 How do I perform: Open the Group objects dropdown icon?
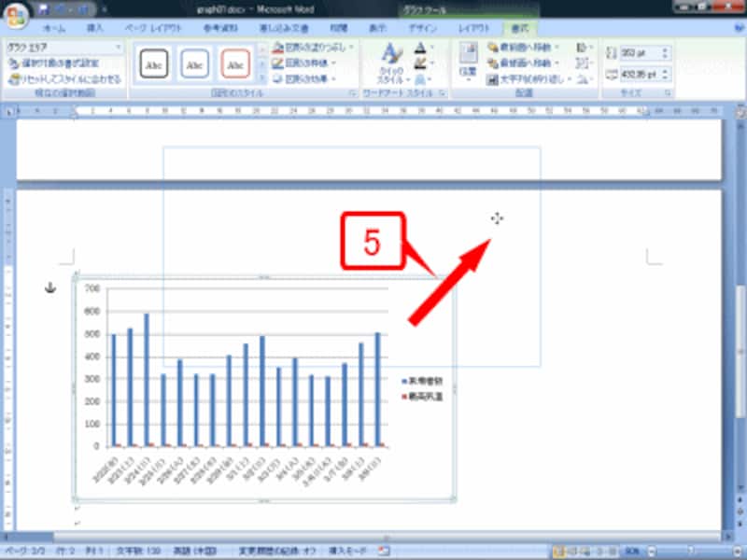pos(584,63)
